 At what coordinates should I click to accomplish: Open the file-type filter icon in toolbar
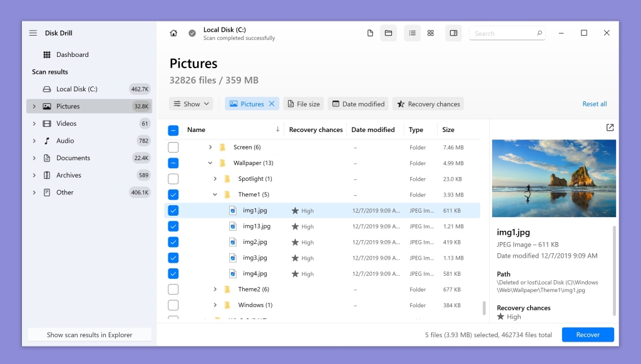tap(369, 33)
